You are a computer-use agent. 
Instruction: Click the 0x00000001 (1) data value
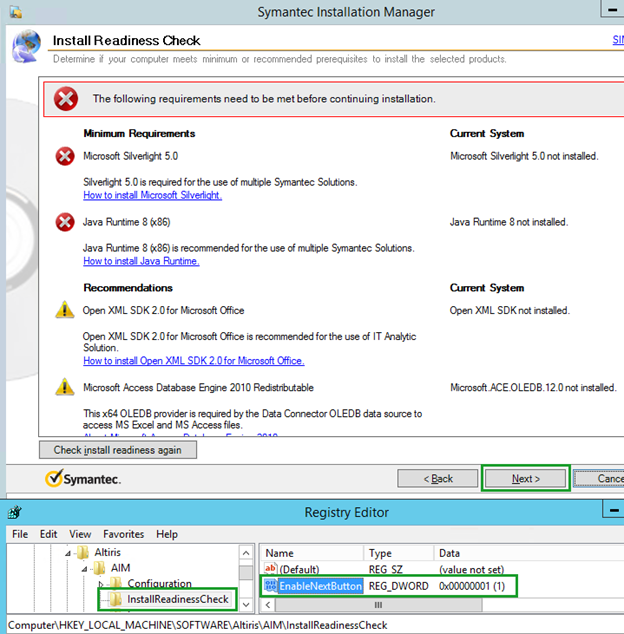coord(472,586)
